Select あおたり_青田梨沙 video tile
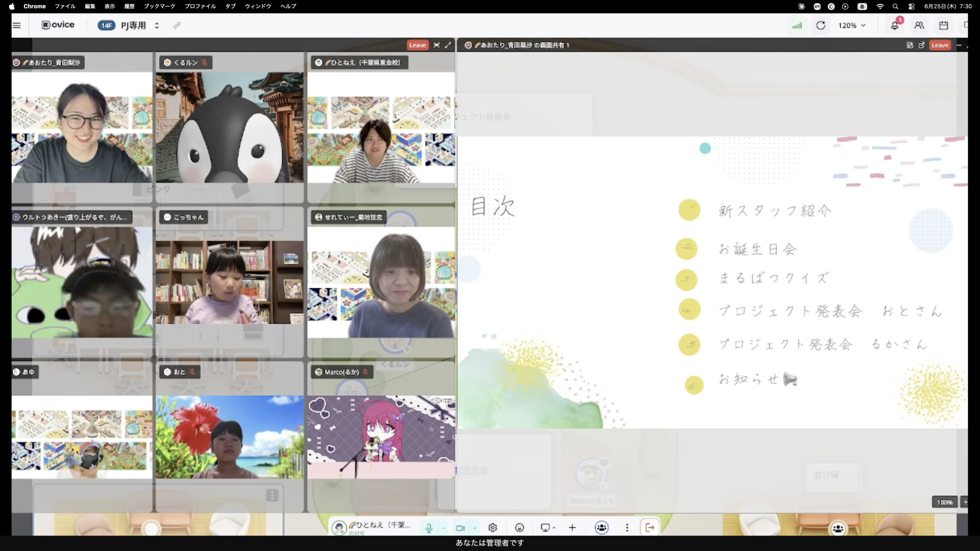 point(82,127)
